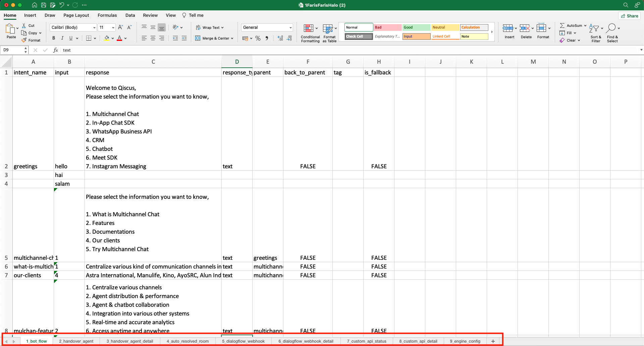644x346 pixels.
Task: Open the Formulas ribbon tab
Action: (x=107, y=15)
